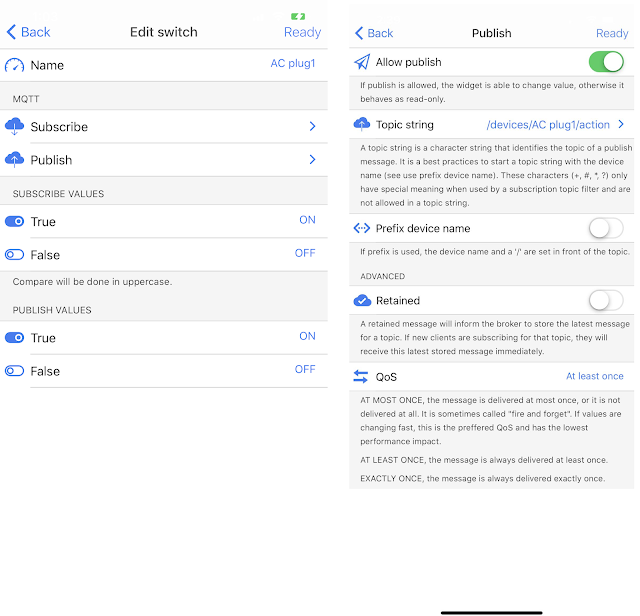Tap the exchange arrows icon beside QoS

[x=361, y=376]
